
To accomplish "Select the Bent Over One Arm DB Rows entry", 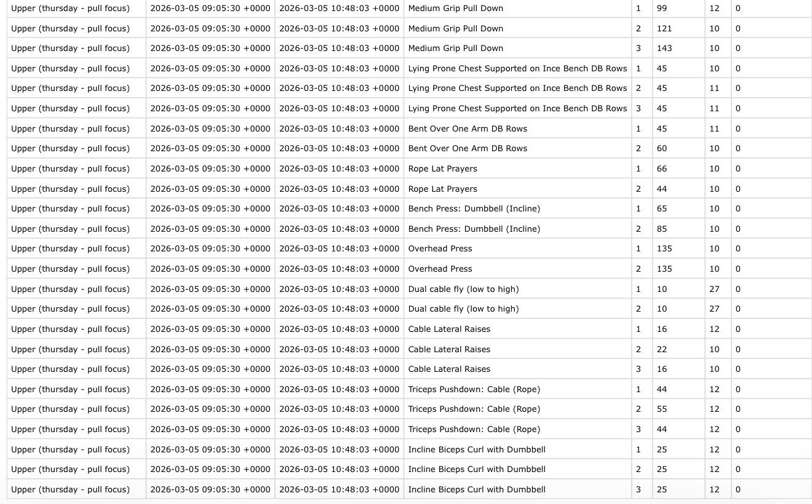I will tap(468, 128).
